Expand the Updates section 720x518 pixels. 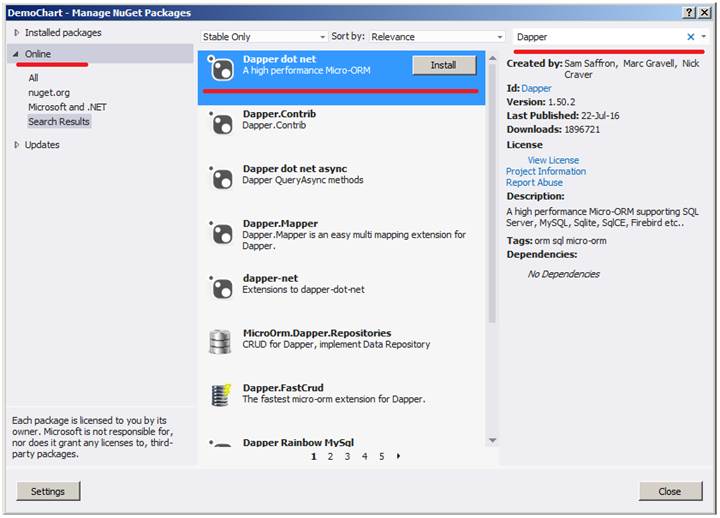(x=17, y=145)
